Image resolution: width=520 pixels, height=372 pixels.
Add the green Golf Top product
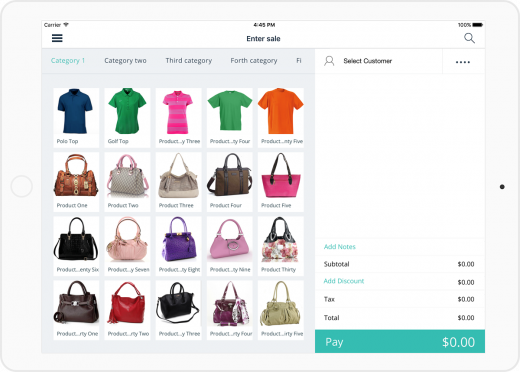(127, 118)
